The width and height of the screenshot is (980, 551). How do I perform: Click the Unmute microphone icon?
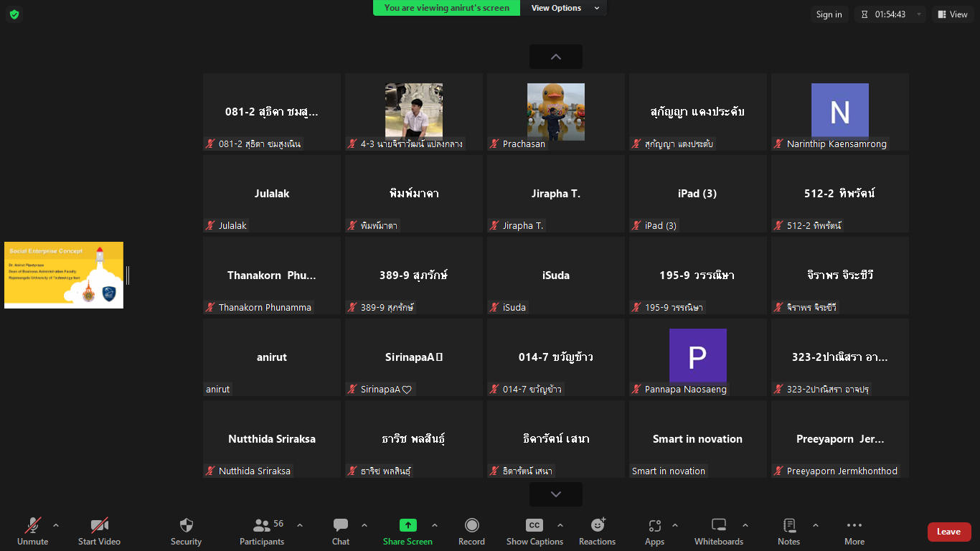click(33, 525)
